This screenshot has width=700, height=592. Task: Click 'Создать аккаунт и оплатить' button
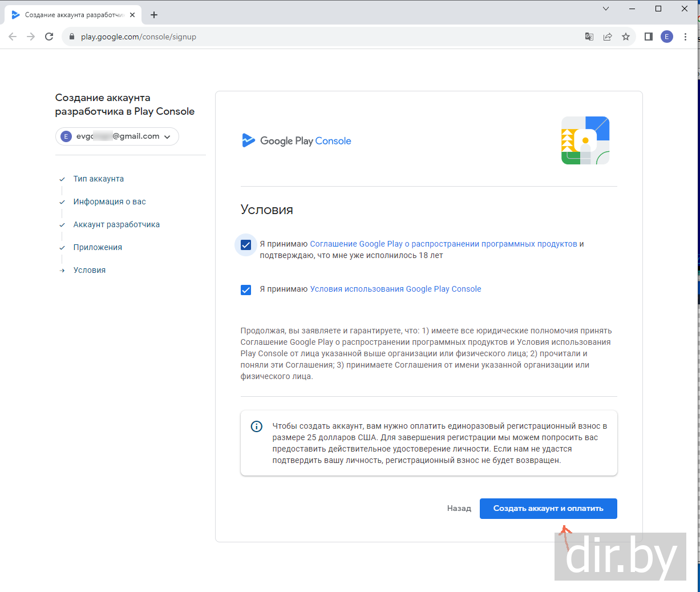click(548, 509)
